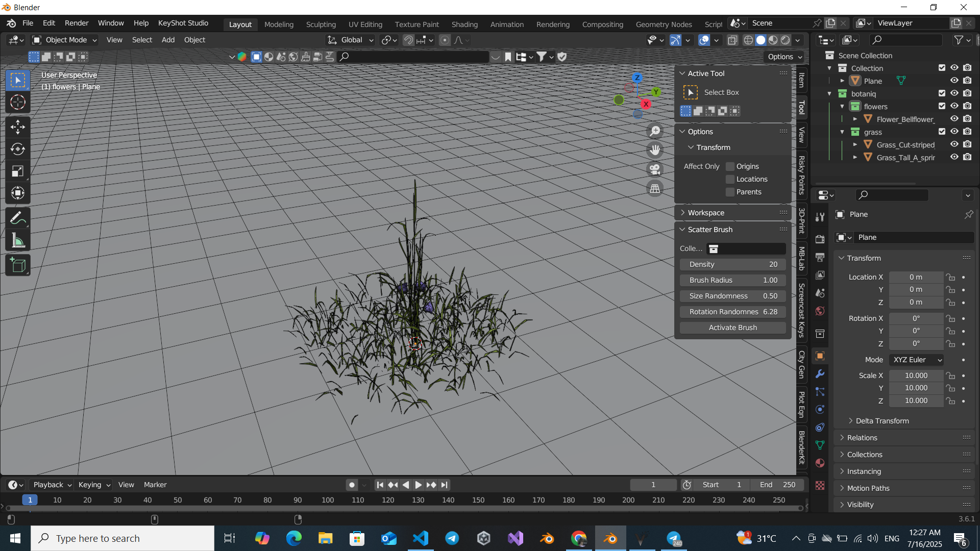The image size is (980, 551).
Task: Open the Material properties tab
Action: pyautogui.click(x=820, y=463)
